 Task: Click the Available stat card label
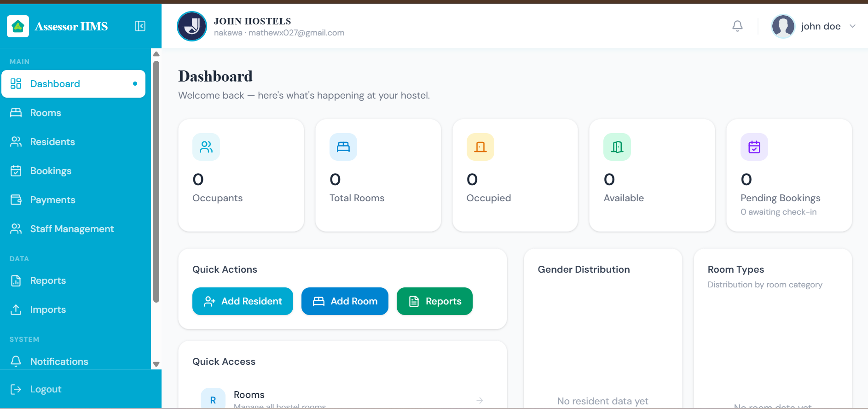[624, 198]
